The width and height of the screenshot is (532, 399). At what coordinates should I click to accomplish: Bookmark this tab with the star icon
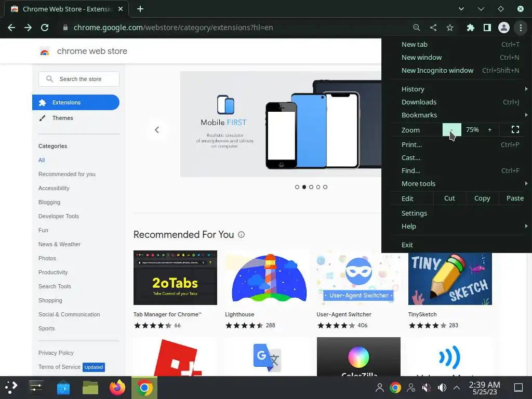click(450, 28)
